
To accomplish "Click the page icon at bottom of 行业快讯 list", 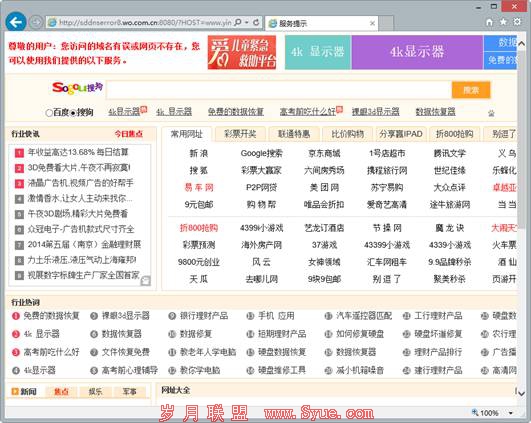I will [x=146, y=281].
